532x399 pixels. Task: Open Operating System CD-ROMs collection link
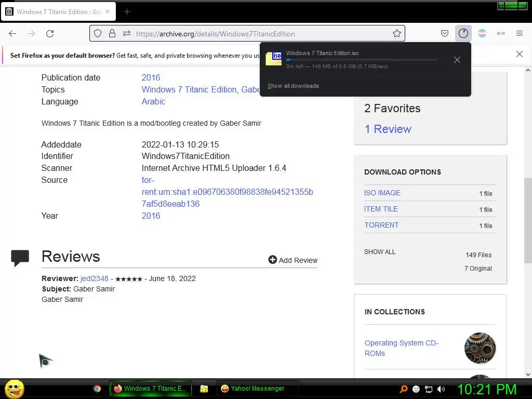tap(402, 348)
